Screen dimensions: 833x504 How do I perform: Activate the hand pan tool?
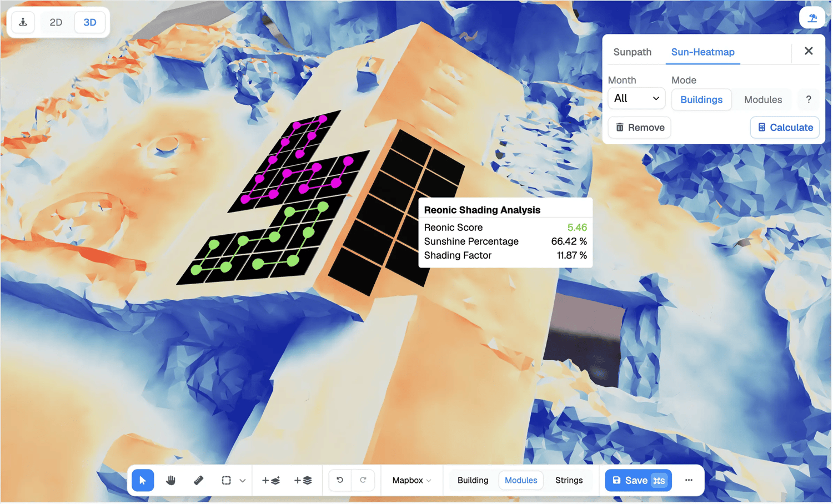click(x=170, y=480)
